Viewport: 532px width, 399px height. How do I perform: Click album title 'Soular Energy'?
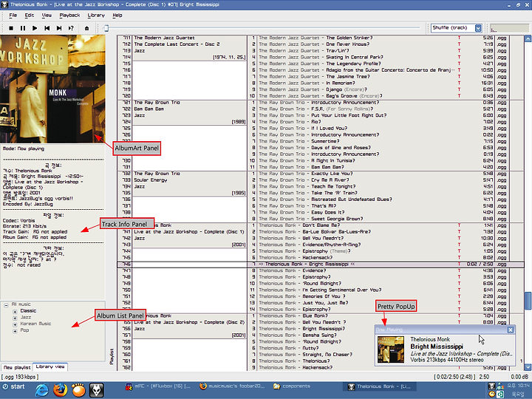(150, 180)
